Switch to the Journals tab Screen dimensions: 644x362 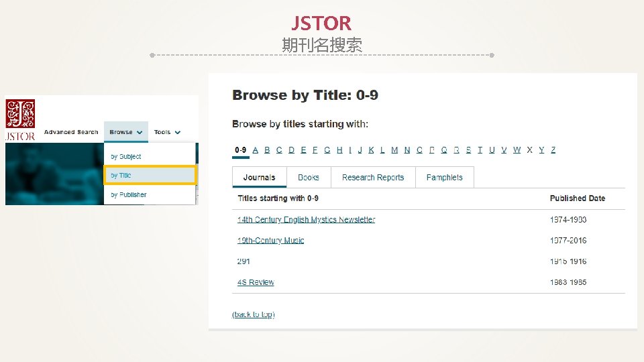259,177
